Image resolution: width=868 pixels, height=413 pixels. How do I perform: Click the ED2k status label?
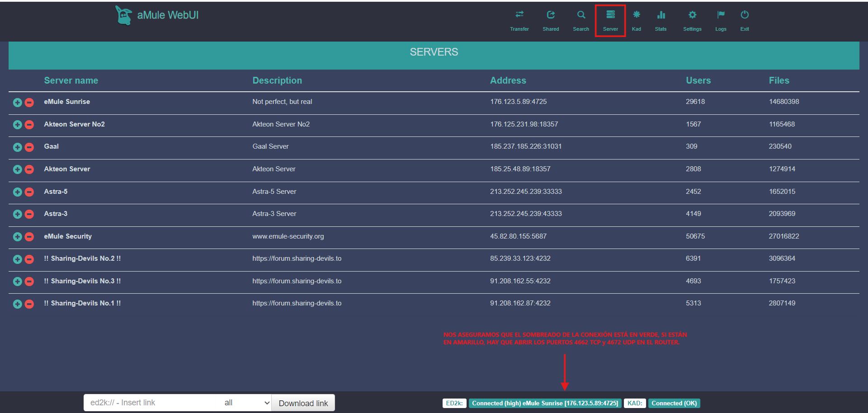(454, 403)
